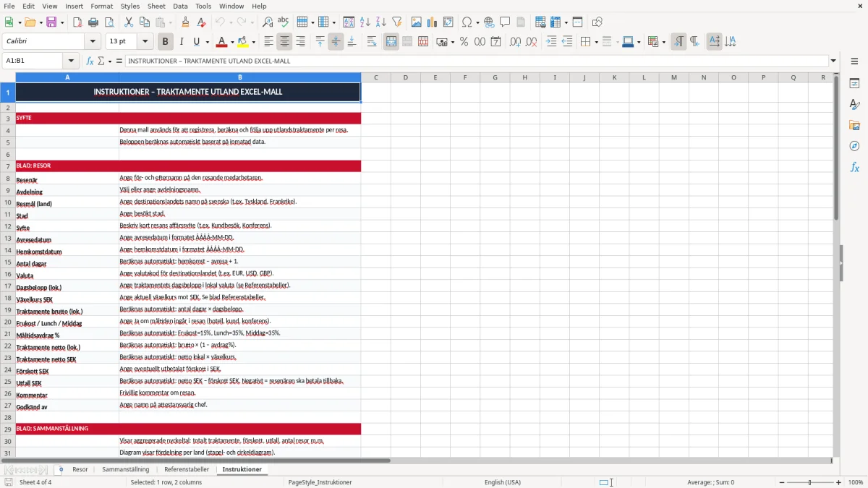Copy selection with the Copy icon
The image size is (868, 488).
[145, 22]
